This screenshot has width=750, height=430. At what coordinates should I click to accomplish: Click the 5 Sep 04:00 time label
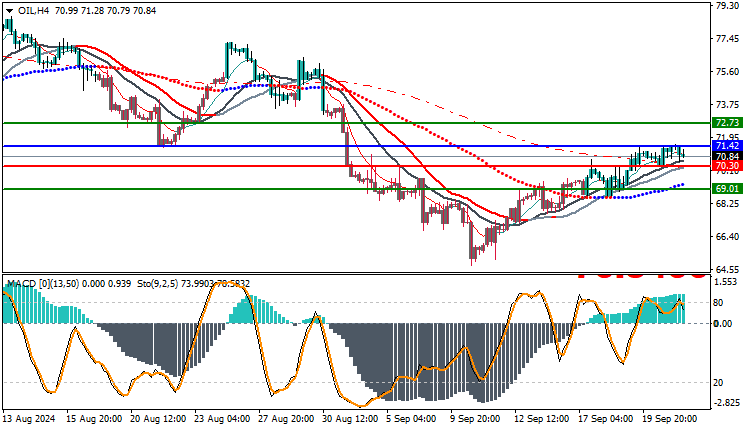click(412, 419)
